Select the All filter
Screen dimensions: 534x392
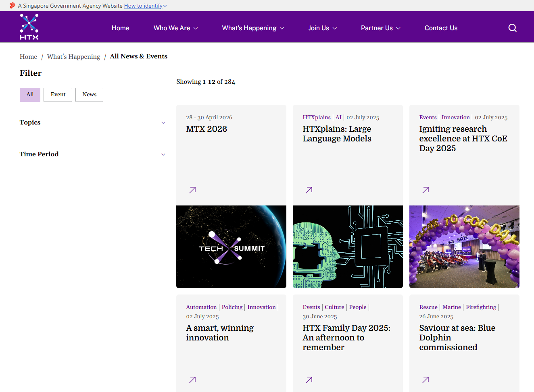click(x=30, y=95)
